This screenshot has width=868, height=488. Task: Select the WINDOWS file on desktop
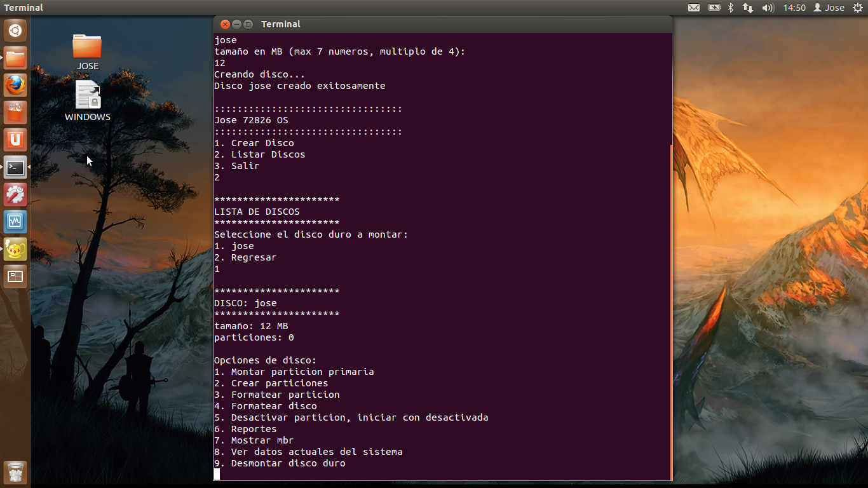tap(88, 100)
